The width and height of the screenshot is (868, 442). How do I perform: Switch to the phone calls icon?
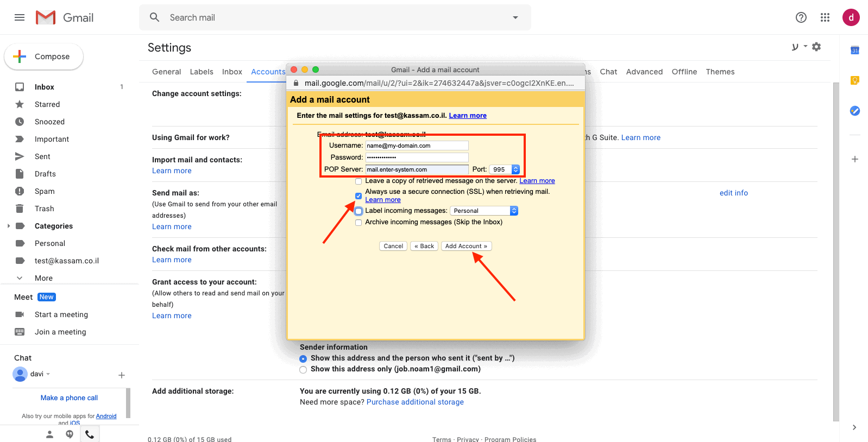tap(90, 434)
